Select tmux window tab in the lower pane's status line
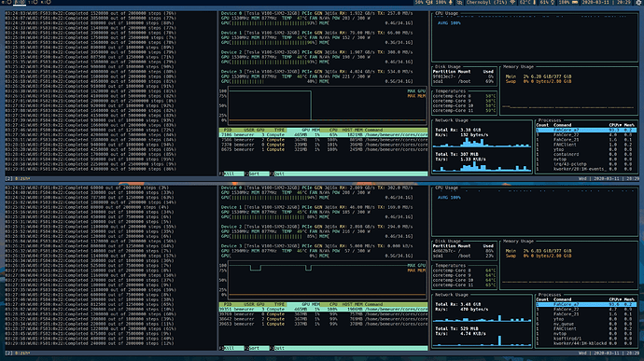The image size is (644, 361). (x=22, y=353)
